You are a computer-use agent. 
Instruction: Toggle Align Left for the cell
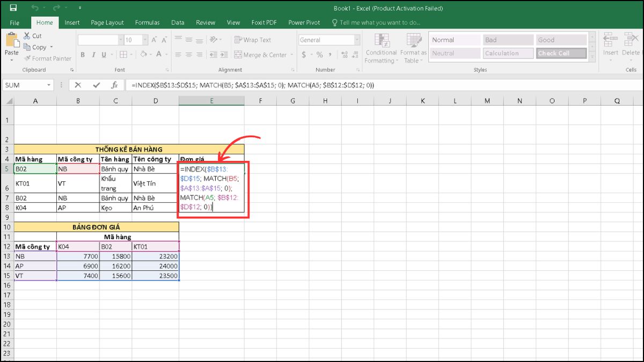click(x=179, y=54)
